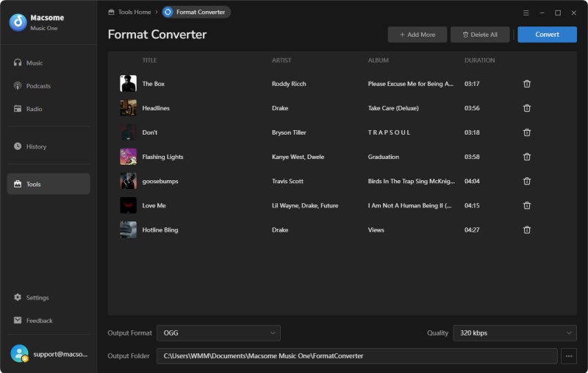The height and width of the screenshot is (373, 588).
Task: Click the Macsome Music One logo
Action: pyautogui.click(x=18, y=23)
